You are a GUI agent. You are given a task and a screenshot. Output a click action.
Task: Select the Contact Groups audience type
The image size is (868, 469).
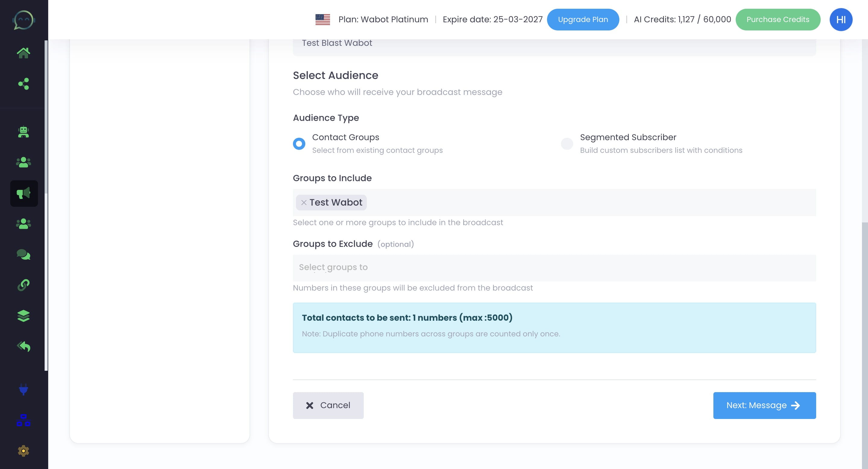[x=299, y=143]
